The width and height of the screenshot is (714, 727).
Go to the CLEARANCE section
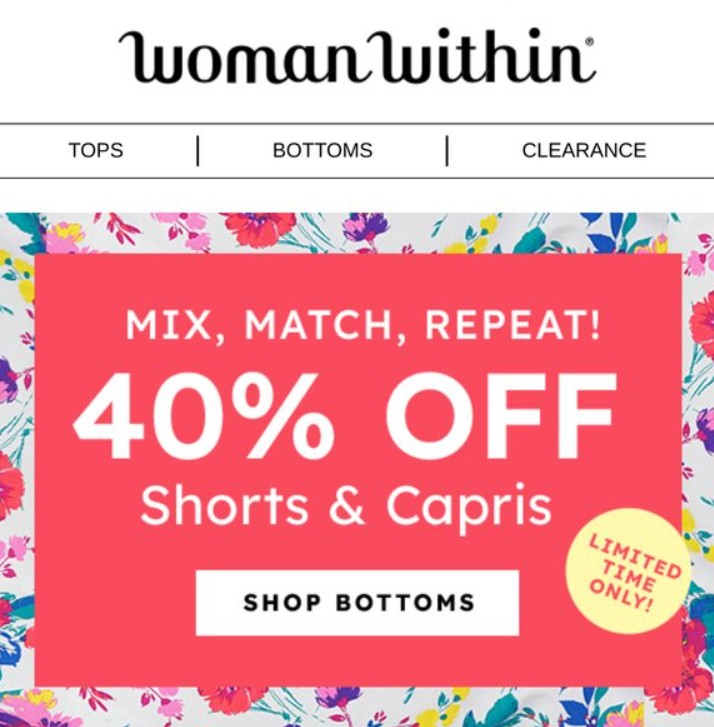click(584, 150)
